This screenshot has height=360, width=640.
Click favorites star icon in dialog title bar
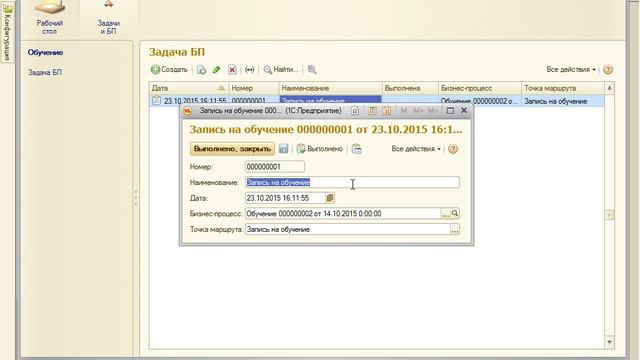click(x=355, y=111)
